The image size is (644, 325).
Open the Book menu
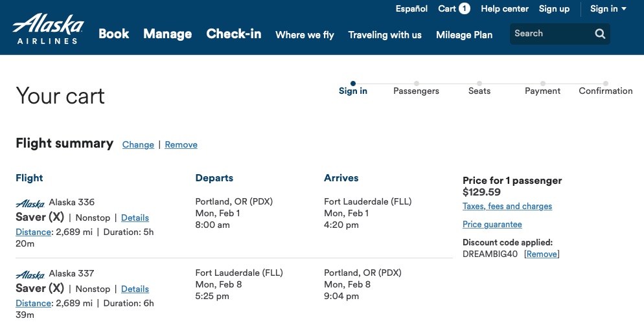coord(114,34)
